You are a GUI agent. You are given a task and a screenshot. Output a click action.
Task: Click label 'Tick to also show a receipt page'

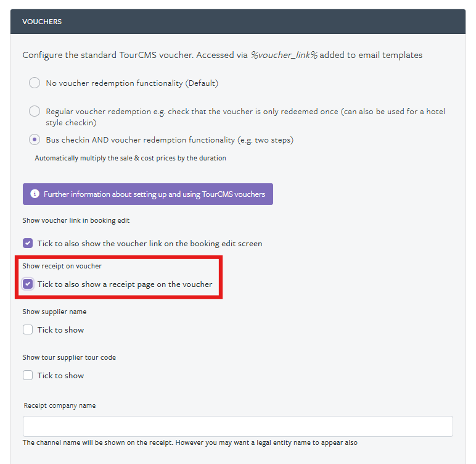click(x=125, y=284)
